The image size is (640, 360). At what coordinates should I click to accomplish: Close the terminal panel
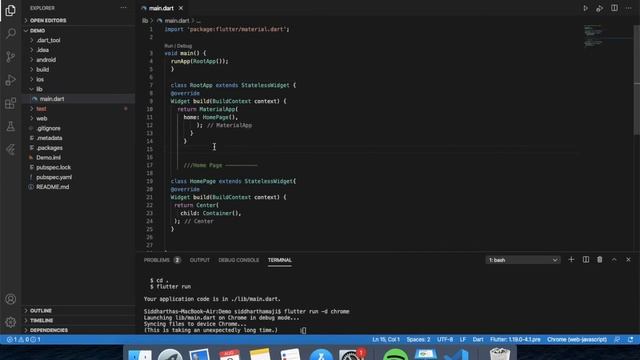click(x=628, y=260)
